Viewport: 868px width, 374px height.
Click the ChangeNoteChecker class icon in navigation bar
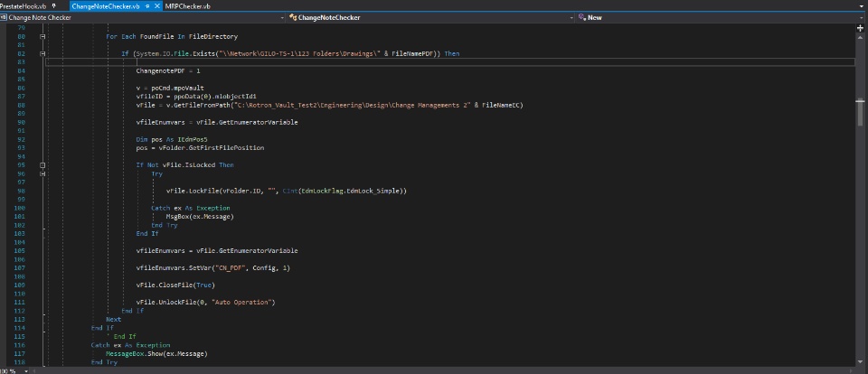[x=293, y=17]
